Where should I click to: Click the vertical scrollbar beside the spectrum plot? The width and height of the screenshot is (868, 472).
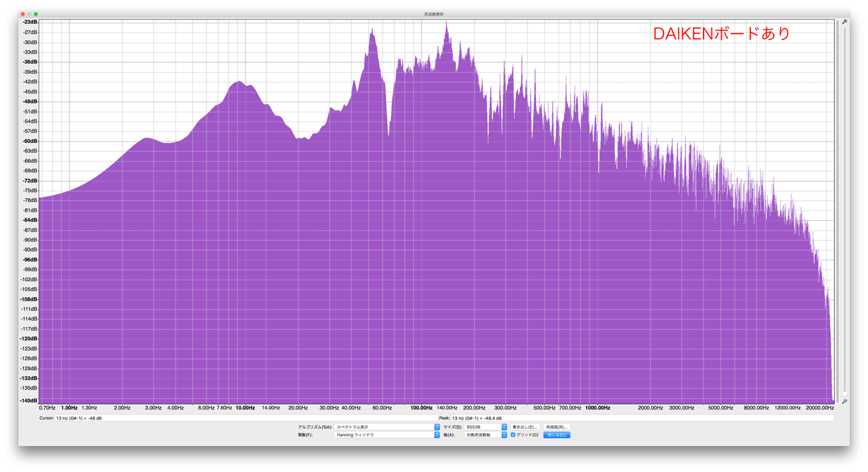coord(837,211)
